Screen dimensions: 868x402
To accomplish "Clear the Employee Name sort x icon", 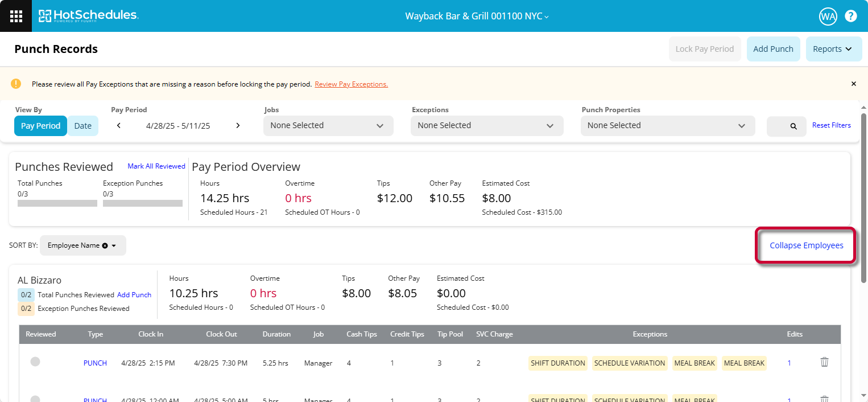I will (105, 245).
